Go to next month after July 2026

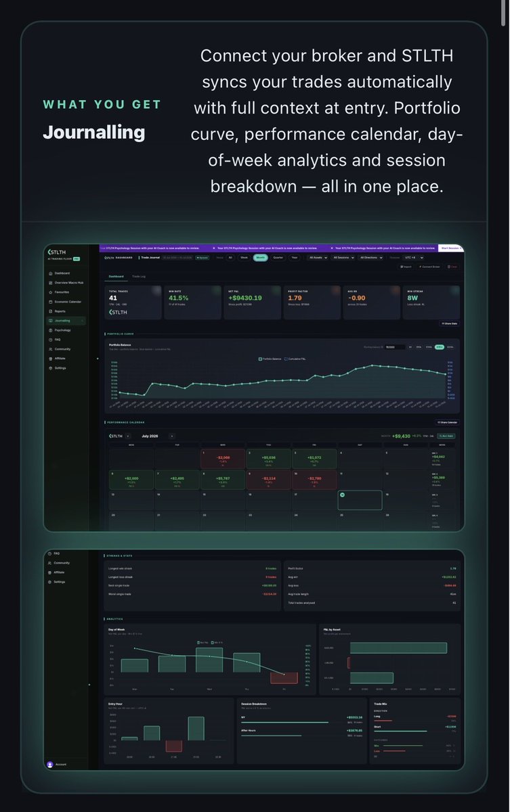[172, 436]
